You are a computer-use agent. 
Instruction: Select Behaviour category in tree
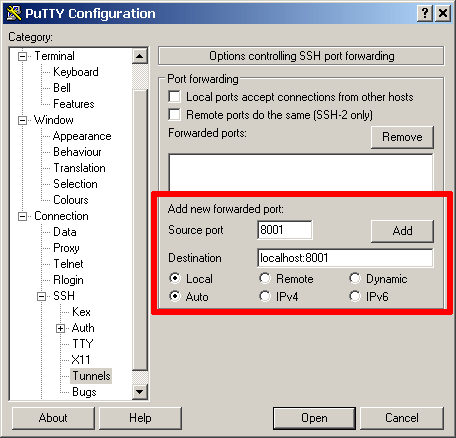[x=77, y=152]
